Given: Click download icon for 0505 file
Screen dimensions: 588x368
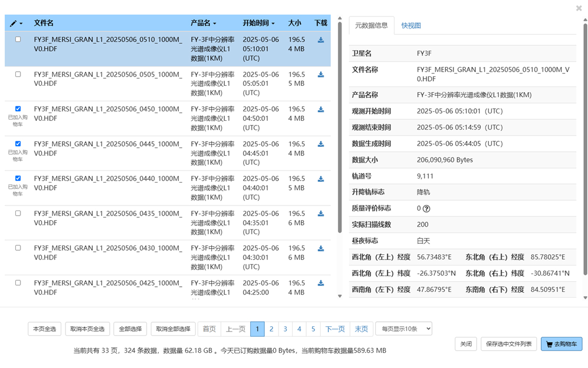Looking at the screenshot, I should coord(320,75).
